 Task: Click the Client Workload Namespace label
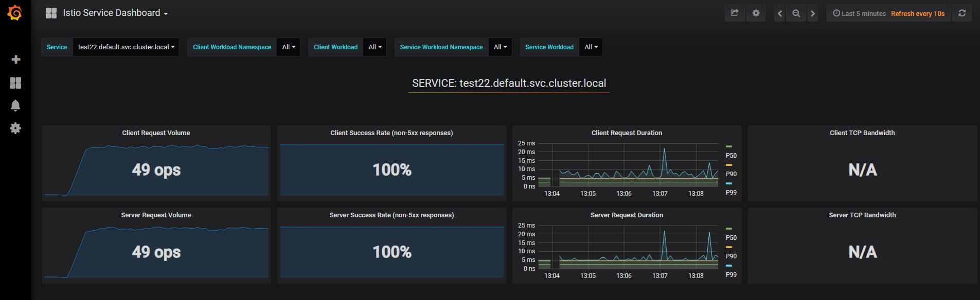232,47
